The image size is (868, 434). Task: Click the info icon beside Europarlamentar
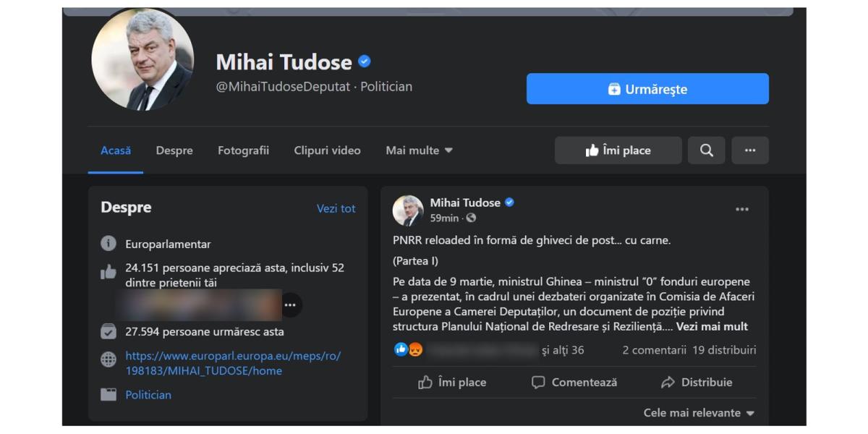109,244
